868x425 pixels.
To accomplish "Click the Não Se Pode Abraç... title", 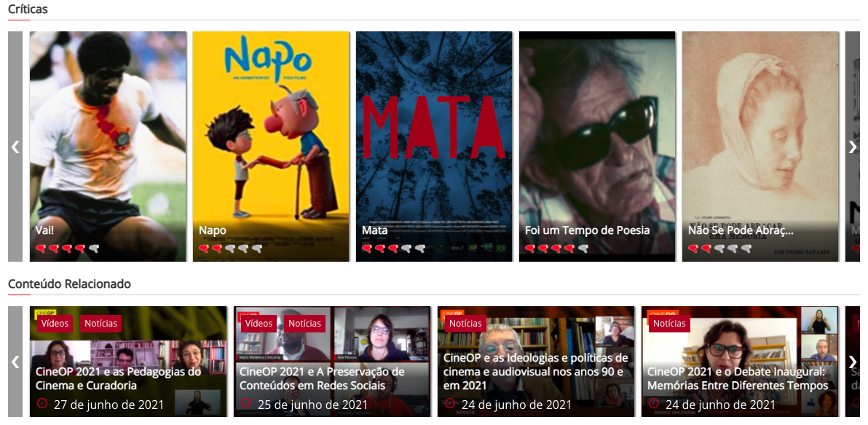I will pos(741,230).
